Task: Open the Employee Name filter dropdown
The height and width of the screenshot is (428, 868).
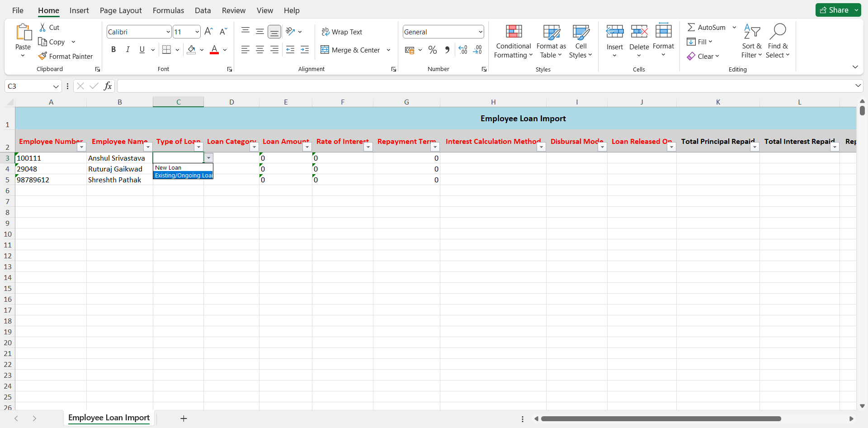Action: point(148,147)
